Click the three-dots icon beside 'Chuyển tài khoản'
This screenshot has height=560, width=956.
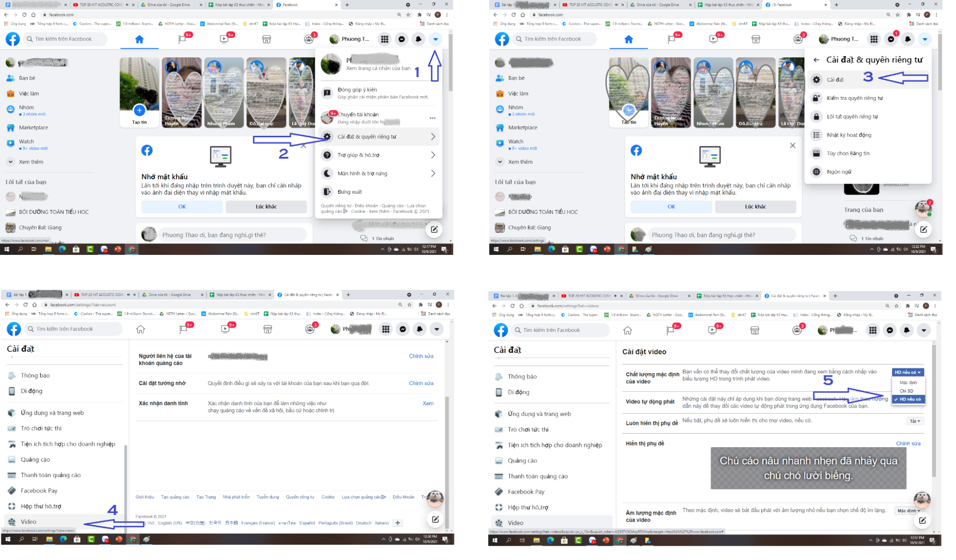432,118
